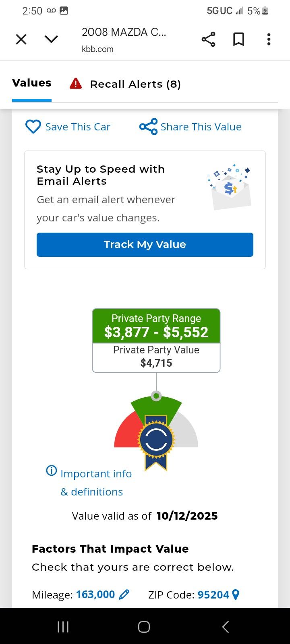Edit mileage with the pencil icon
This screenshot has height=644, width=290.
tap(124, 594)
